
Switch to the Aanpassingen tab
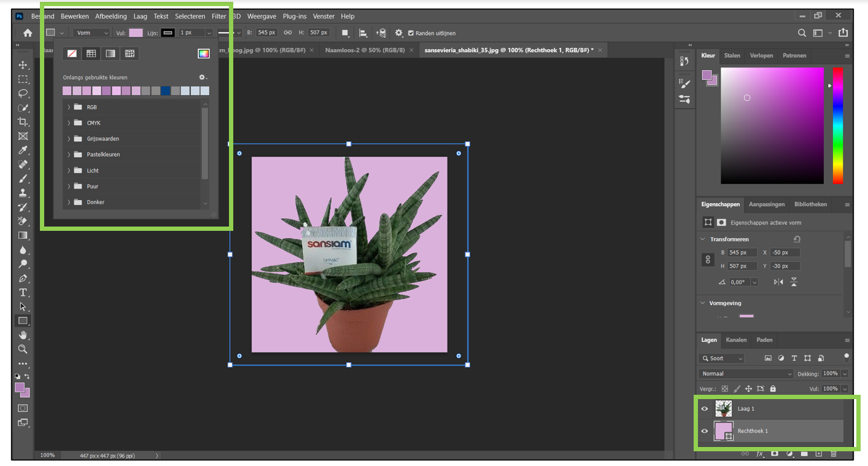[x=767, y=204]
